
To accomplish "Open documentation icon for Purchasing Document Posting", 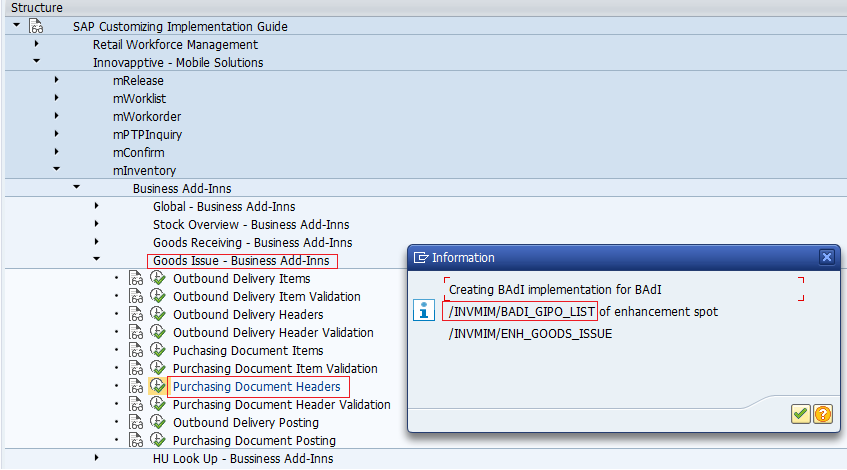I will (137, 441).
